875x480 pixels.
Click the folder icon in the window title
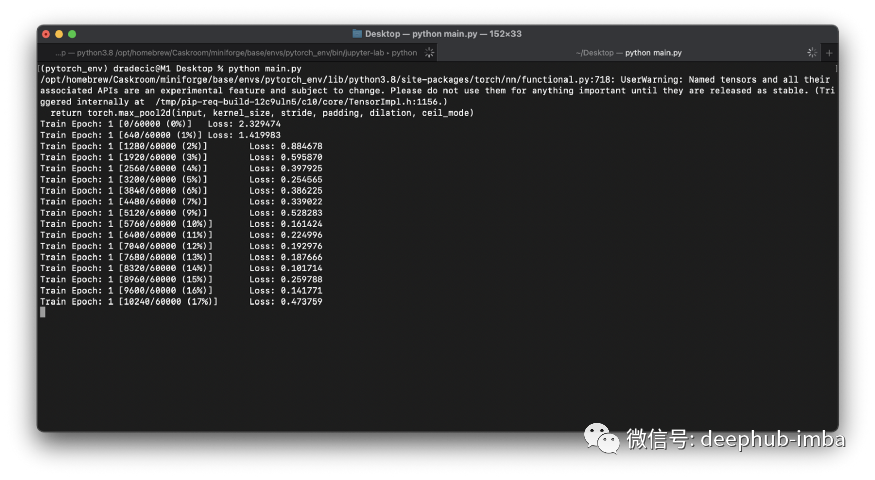pyautogui.click(x=357, y=33)
